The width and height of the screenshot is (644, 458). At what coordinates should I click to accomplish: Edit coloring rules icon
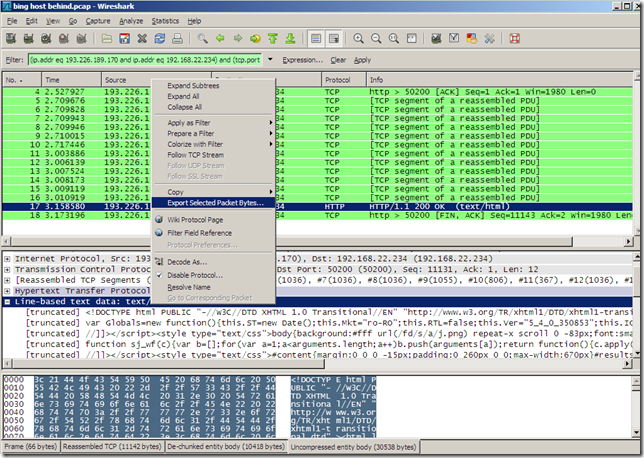point(472,39)
